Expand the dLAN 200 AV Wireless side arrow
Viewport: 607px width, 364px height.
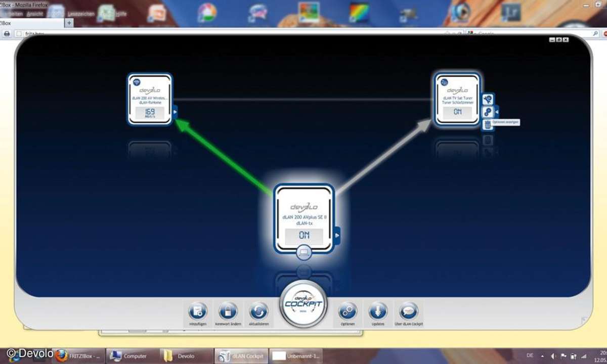175,112
